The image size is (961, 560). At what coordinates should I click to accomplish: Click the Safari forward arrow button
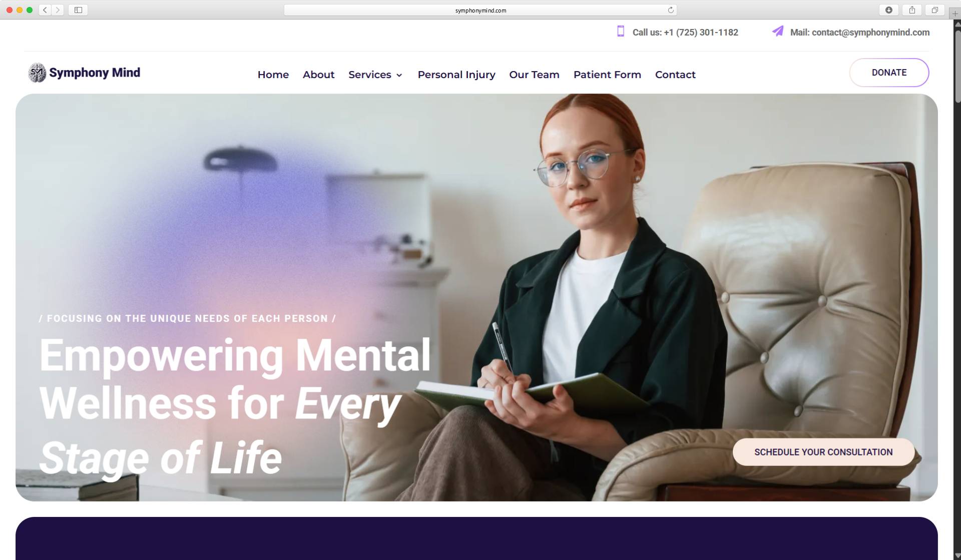58,10
